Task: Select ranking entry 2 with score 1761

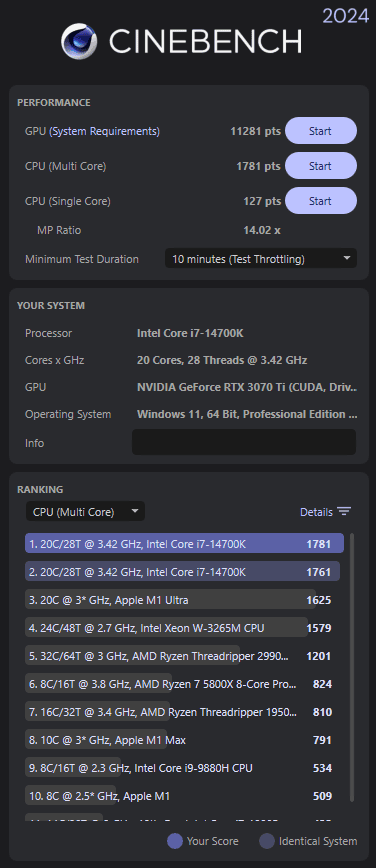Action: click(182, 572)
